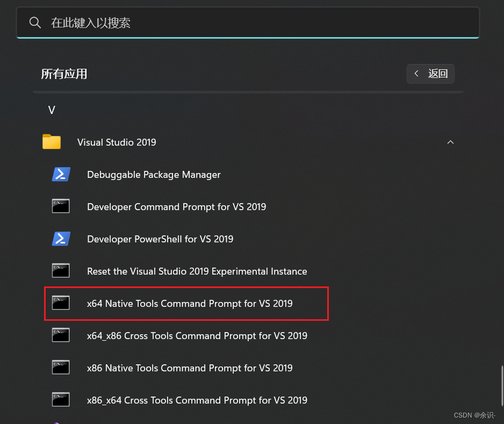Viewport: 504px width, 424px height.
Task: Click x64 Native Tools console icon
Action: pyautogui.click(x=61, y=303)
